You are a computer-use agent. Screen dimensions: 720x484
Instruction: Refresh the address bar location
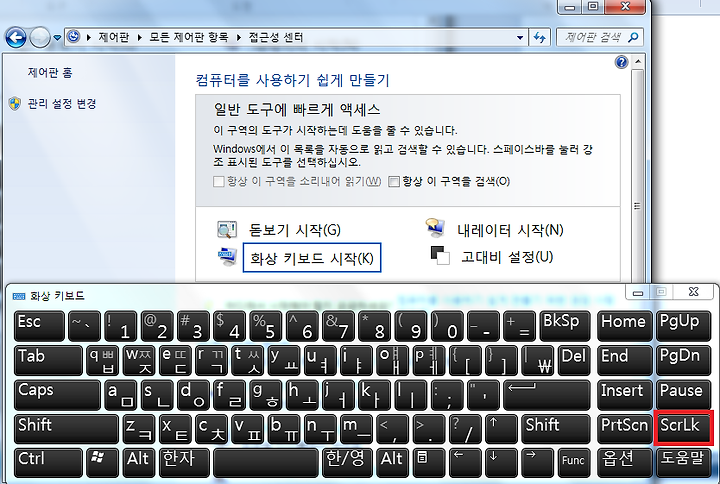pyautogui.click(x=540, y=38)
